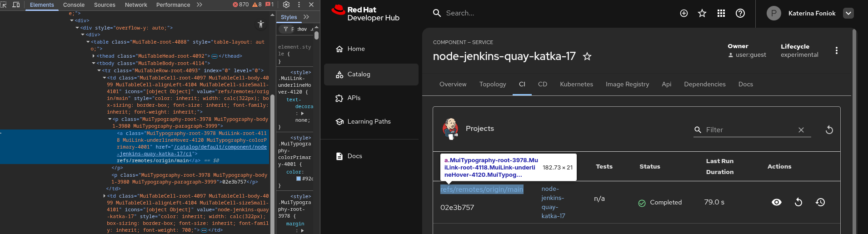The height and width of the screenshot is (234, 868).
Task: Open build history icon in Actions column
Action: click(x=820, y=202)
